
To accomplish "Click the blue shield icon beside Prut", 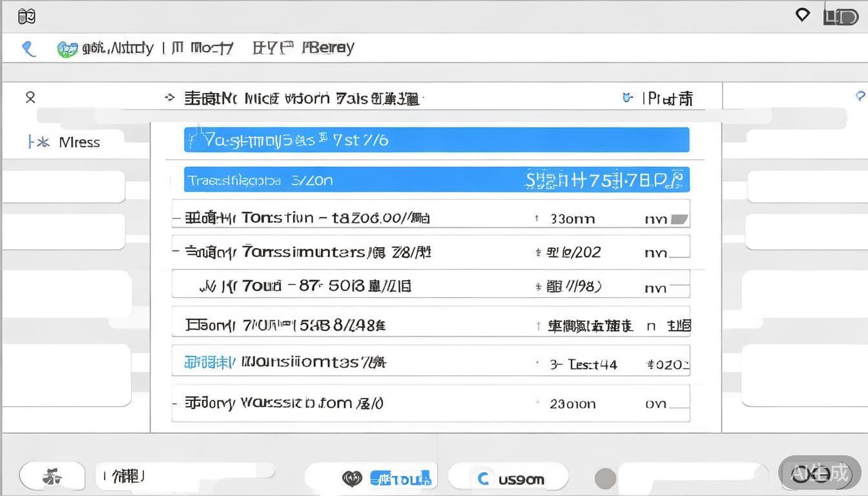I will click(626, 98).
